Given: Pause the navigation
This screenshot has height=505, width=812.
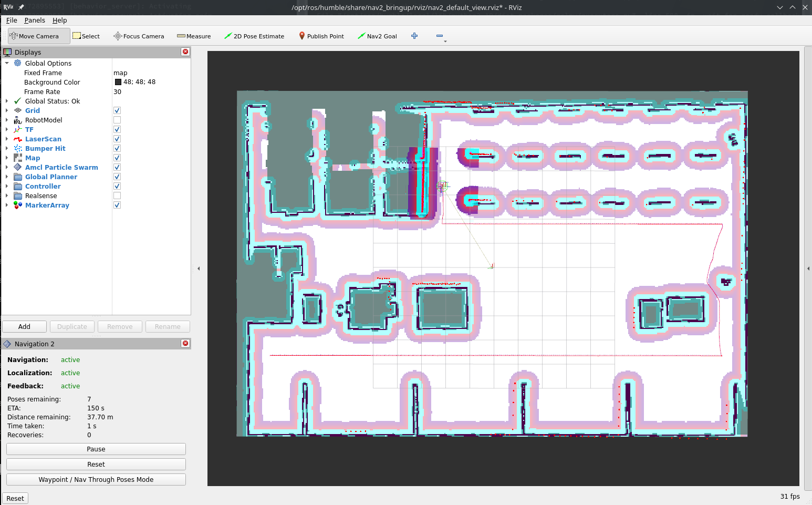Looking at the screenshot, I should coord(96,449).
